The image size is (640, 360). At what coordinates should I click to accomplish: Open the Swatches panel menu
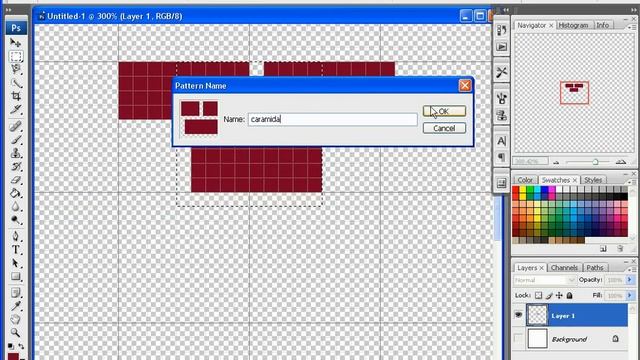pyautogui.click(x=633, y=182)
